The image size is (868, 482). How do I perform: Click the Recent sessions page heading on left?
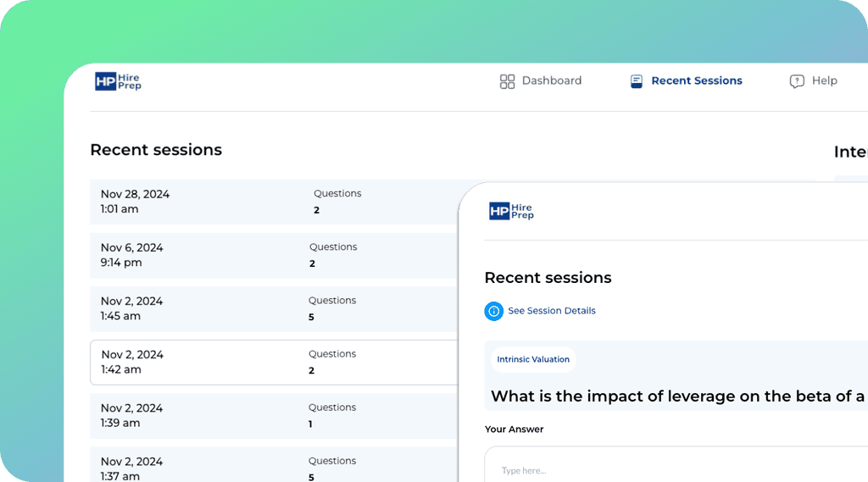coord(156,150)
